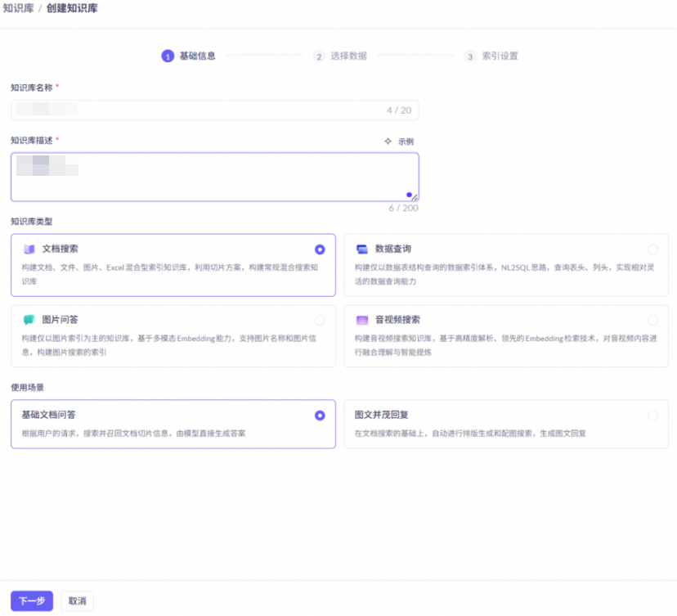
Task: Click the 文档搜索 card title
Action: click(60, 249)
